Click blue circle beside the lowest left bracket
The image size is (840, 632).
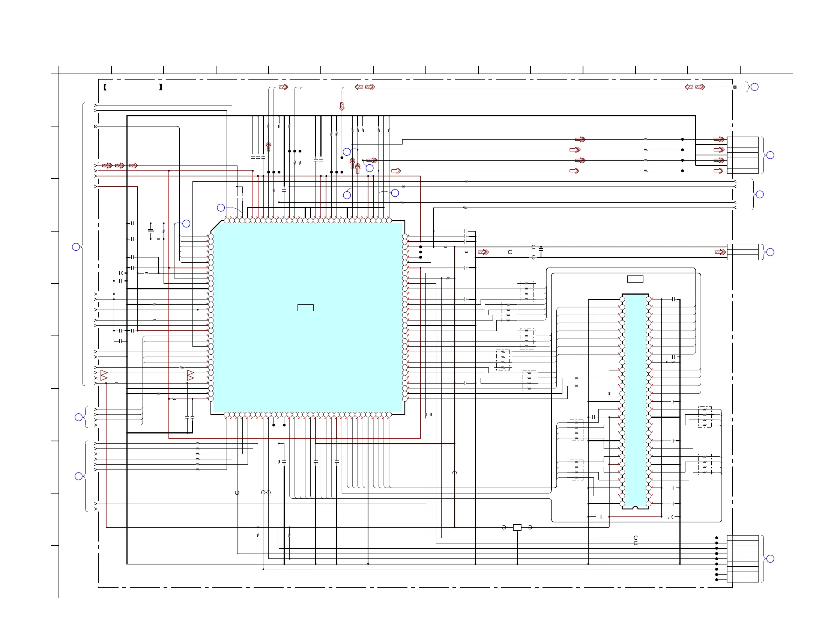(x=79, y=476)
